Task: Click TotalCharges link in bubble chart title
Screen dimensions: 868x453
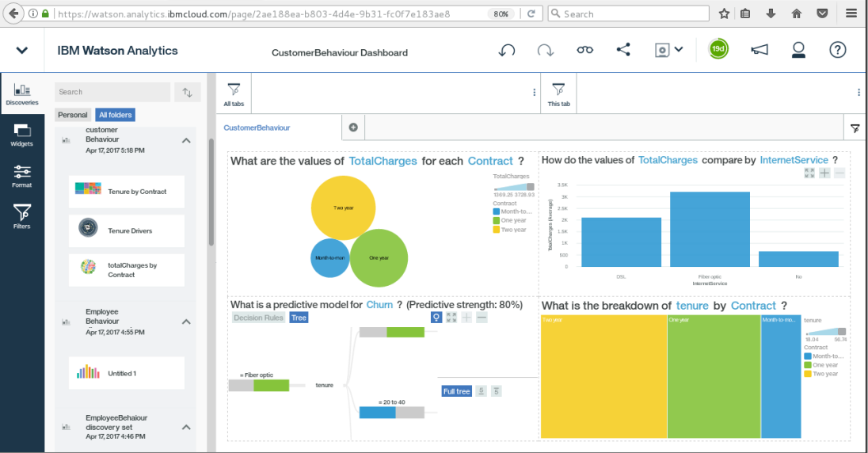Action: coord(383,161)
